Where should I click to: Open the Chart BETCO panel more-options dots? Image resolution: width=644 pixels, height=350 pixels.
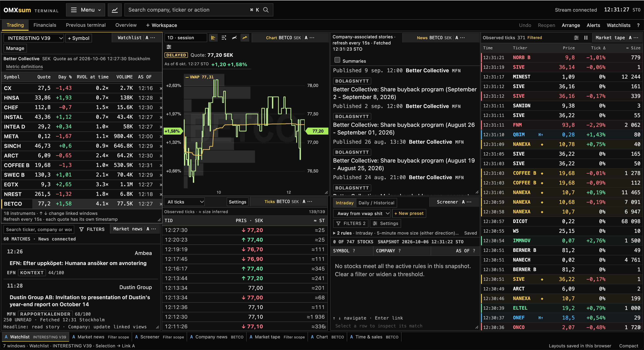tap(312, 38)
